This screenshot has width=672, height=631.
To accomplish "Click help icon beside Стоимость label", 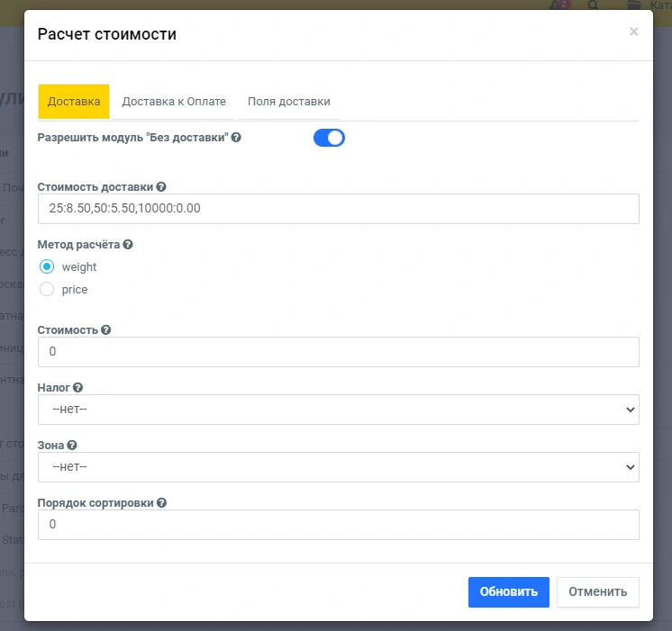I will click(x=106, y=330).
